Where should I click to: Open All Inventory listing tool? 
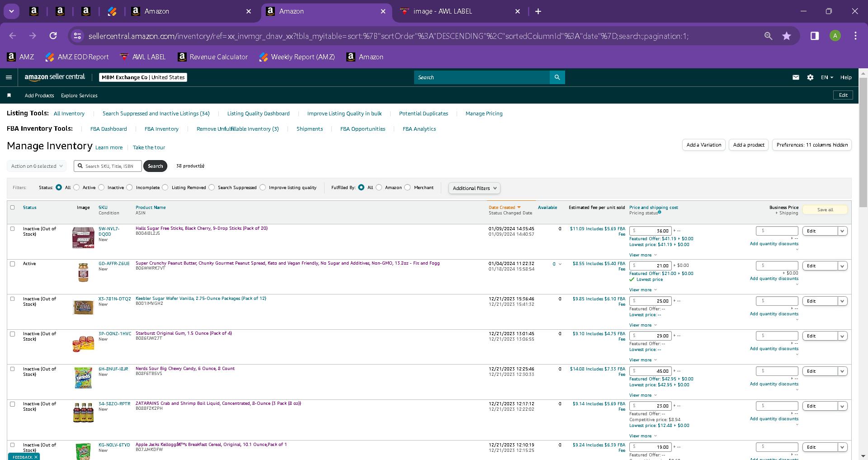tap(69, 114)
